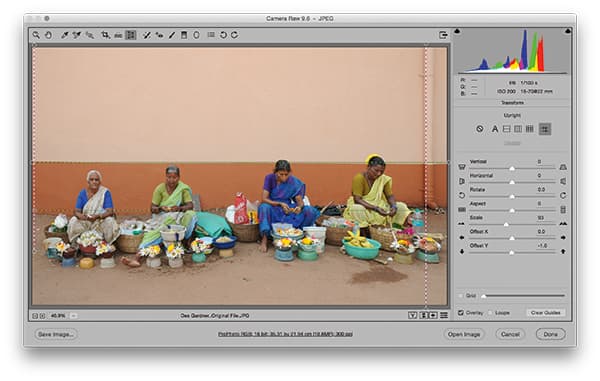Toggle the shadow clipping warning triangle
Screen dimensions: 600x381
tap(457, 31)
